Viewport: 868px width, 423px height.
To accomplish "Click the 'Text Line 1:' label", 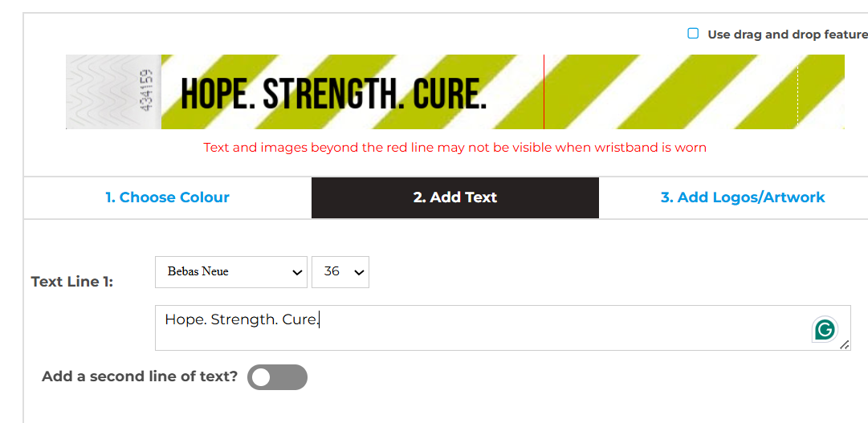I will (x=72, y=282).
